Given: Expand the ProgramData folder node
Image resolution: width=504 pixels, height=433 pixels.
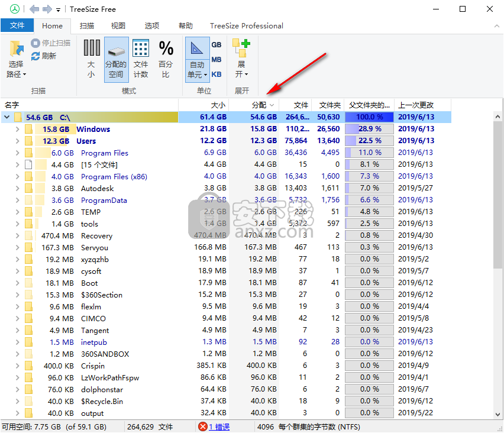Looking at the screenshot, I should (x=17, y=201).
